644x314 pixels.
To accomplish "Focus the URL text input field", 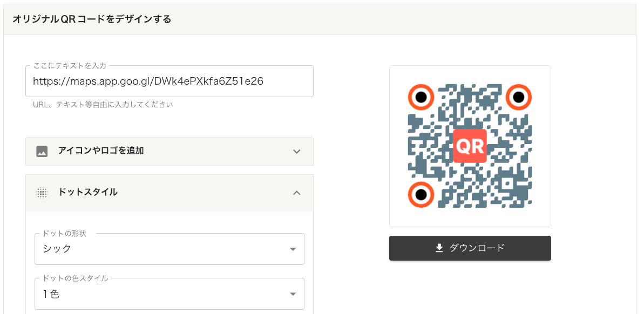I will click(x=169, y=81).
